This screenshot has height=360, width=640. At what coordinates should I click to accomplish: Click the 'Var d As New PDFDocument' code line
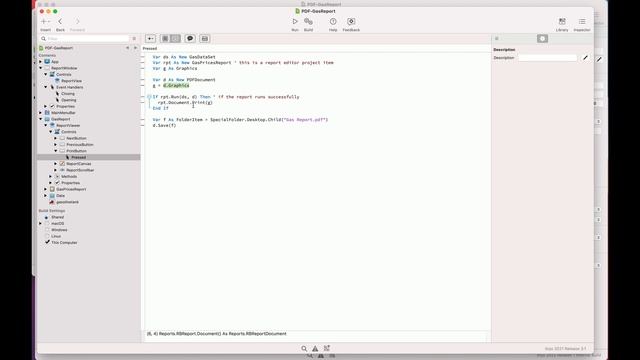click(x=184, y=80)
